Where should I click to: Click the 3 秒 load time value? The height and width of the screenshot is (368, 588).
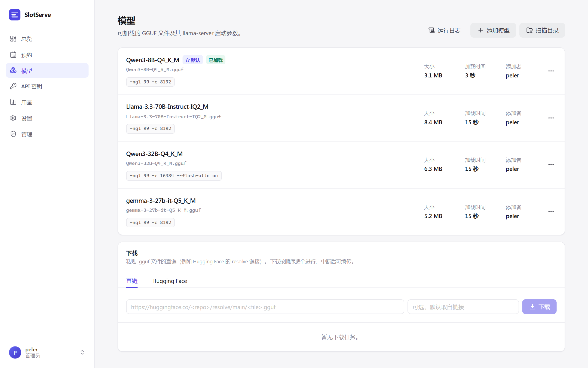(x=470, y=76)
